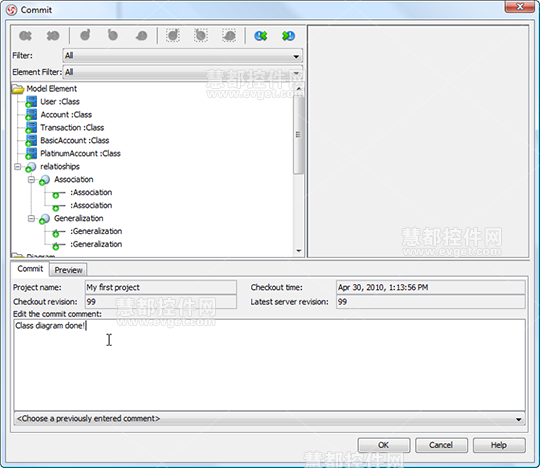Image resolution: width=540 pixels, height=468 pixels.
Task: Click the second grayed toolbar icon
Action: tap(53, 35)
